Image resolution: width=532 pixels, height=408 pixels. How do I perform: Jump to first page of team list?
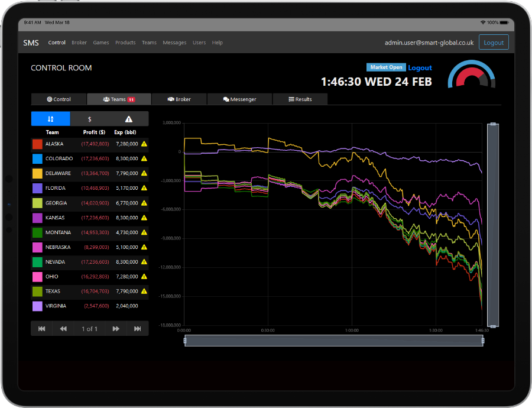click(42, 329)
